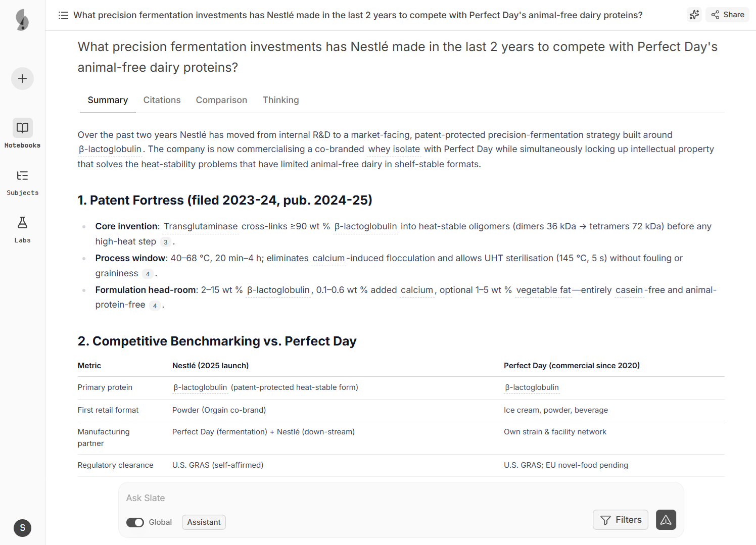Open the Notebooks sidebar section
This screenshot has height=545, width=756.
(x=23, y=133)
